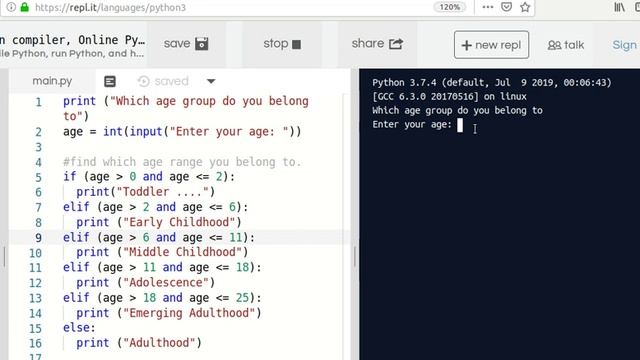Click line number 13 in the editor gutter
This screenshot has width=640, height=360.
[x=35, y=298]
